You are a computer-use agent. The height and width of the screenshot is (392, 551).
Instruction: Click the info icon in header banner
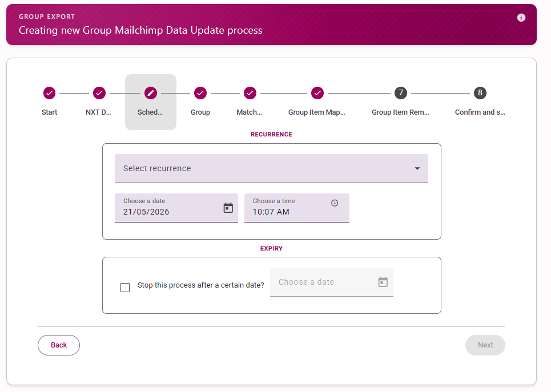521,18
